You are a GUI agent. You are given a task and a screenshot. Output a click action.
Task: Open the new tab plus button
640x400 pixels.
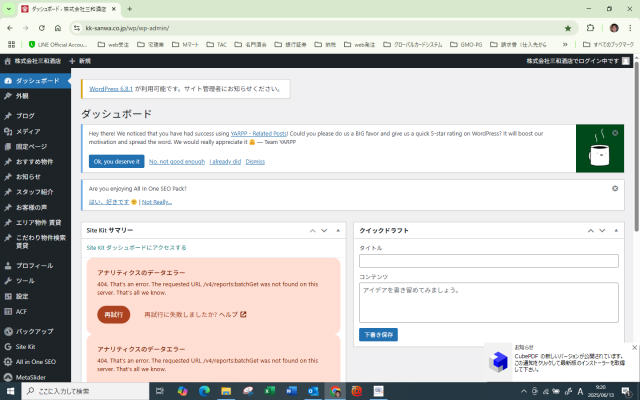[129, 9]
